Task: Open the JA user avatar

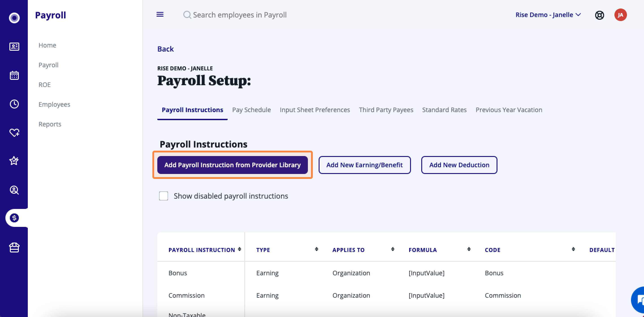Action: 620,15
